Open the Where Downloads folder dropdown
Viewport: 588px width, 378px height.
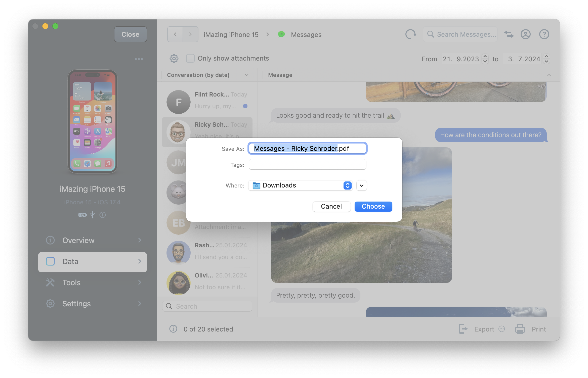(x=301, y=185)
